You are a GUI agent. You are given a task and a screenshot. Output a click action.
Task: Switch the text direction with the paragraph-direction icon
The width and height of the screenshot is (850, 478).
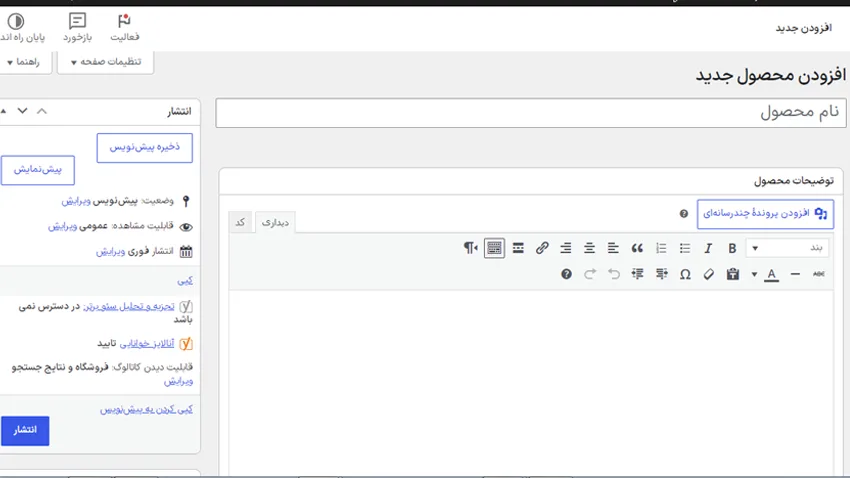click(x=471, y=248)
